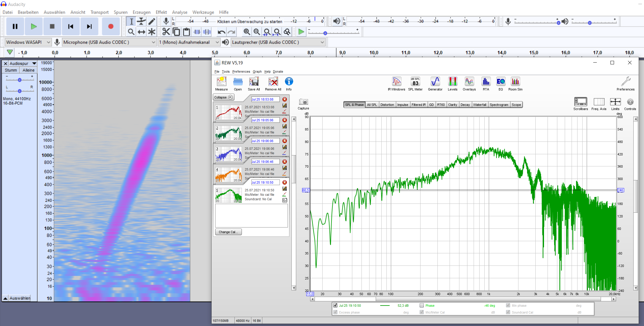644x326 pixels.
Task: Toggle the Soundcard Cal checkbox
Action: click(x=508, y=312)
